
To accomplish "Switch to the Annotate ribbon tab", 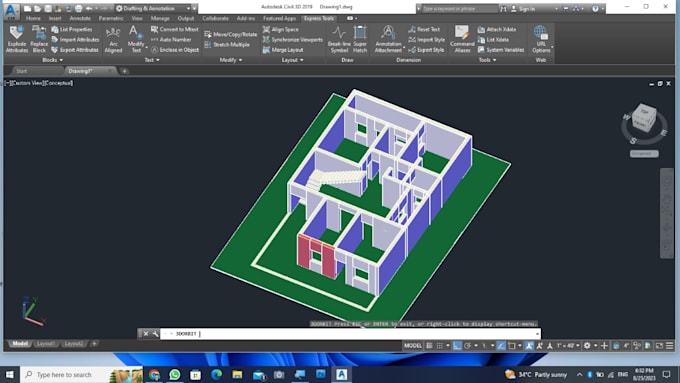I will pos(80,18).
